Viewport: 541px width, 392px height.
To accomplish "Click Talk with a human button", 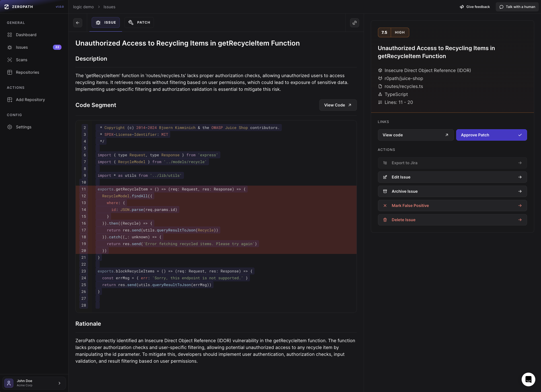I will 517,7.
